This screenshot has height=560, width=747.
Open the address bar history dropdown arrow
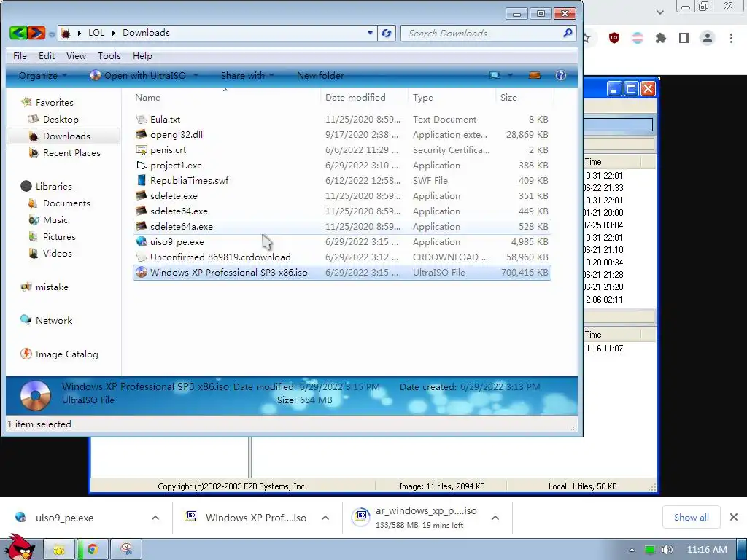pyautogui.click(x=370, y=33)
